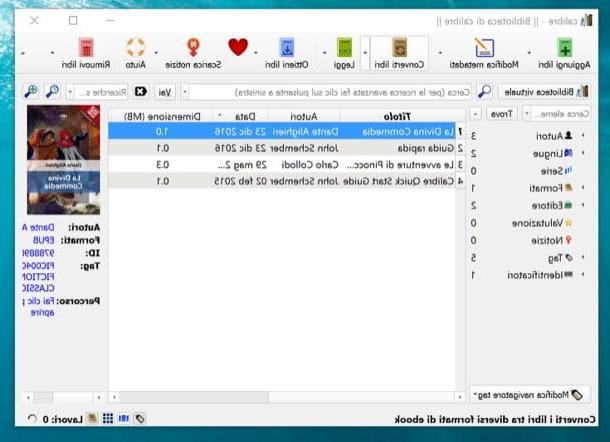Open dropdown arrow next to Modifica metadati

pyautogui.click(x=440, y=53)
